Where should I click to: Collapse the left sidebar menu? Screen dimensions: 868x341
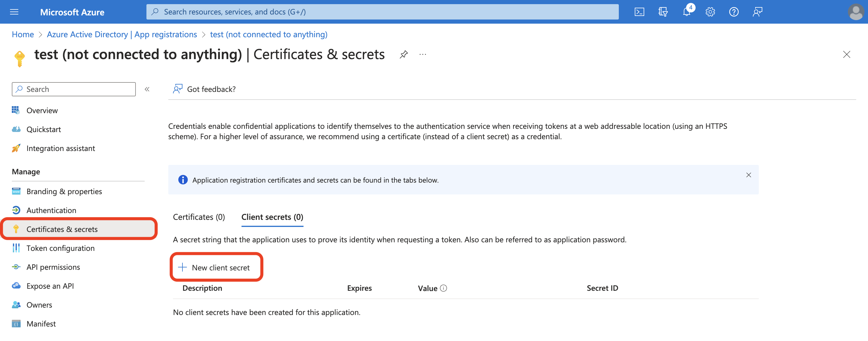[147, 89]
